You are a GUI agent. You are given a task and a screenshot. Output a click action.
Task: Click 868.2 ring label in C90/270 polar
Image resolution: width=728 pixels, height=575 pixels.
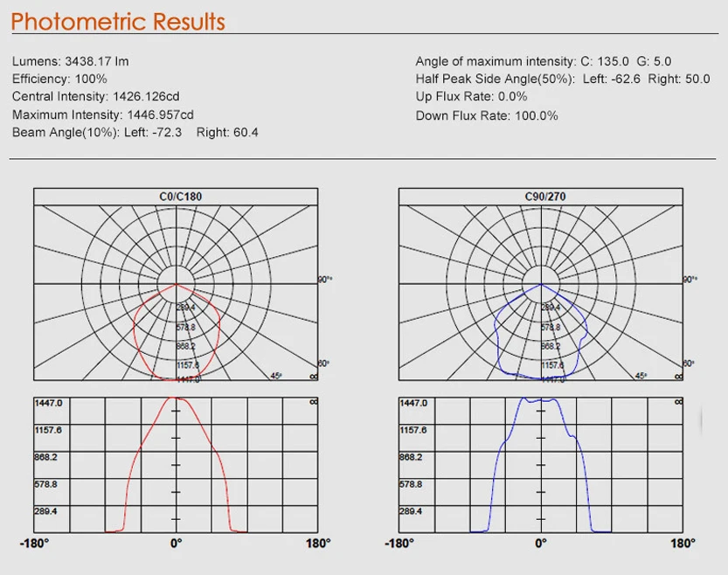click(551, 347)
